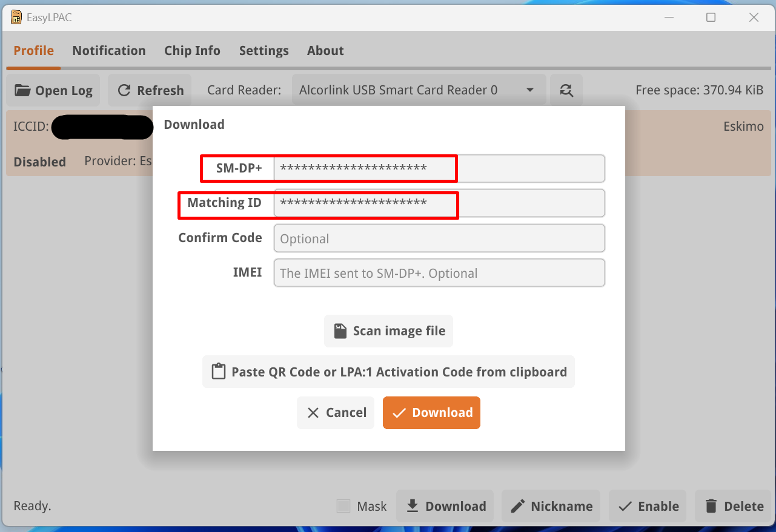This screenshot has height=532, width=776.
Task: Refresh the profile list
Action: 150,90
